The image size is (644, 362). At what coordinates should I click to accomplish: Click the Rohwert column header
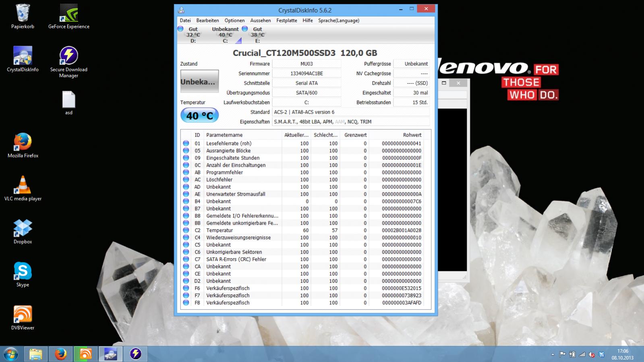point(396,135)
